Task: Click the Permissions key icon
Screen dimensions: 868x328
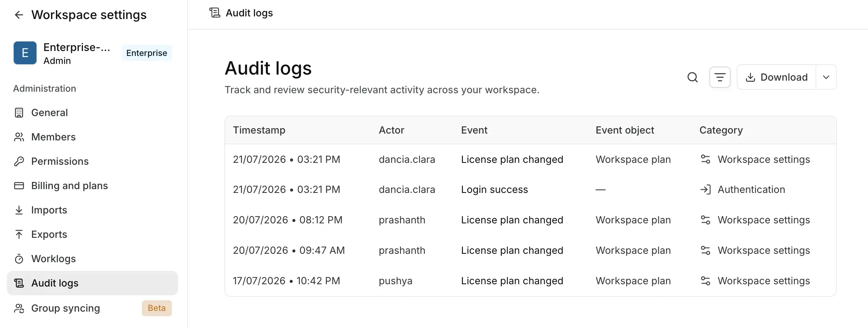Action: [19, 161]
